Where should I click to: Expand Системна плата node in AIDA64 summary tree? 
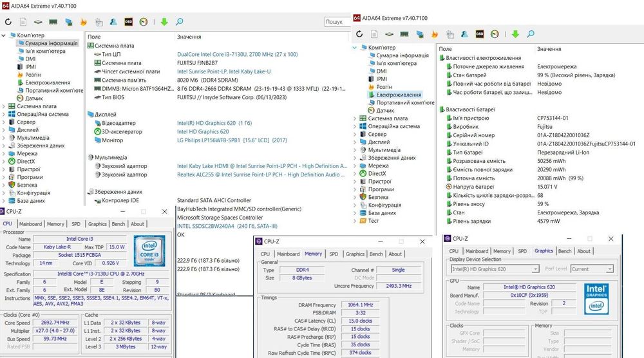coord(4,106)
